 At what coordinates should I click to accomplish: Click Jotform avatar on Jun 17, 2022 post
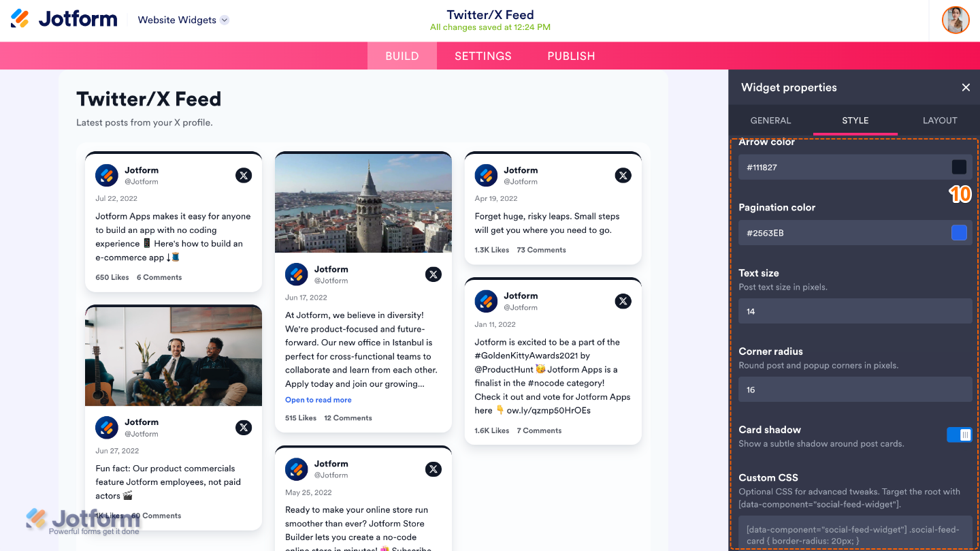click(297, 274)
